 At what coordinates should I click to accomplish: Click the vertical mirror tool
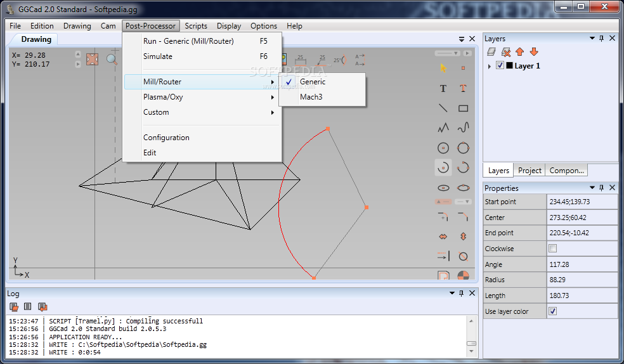click(463, 237)
